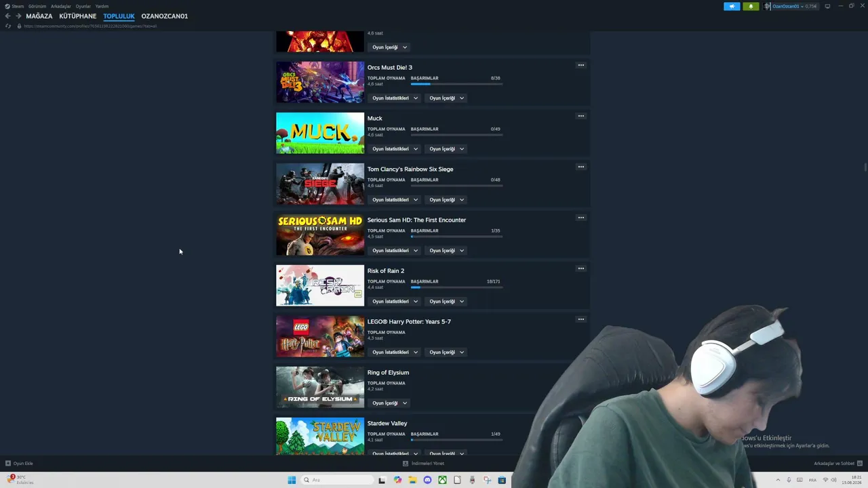Expand Oyun İçeriği for LEGO Harry Potter

(x=447, y=352)
